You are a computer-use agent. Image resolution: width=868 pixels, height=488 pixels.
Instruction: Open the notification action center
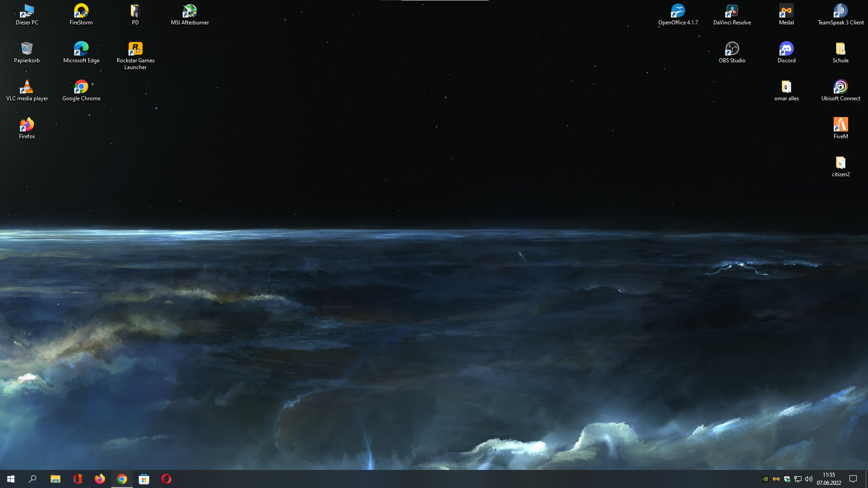(x=853, y=479)
